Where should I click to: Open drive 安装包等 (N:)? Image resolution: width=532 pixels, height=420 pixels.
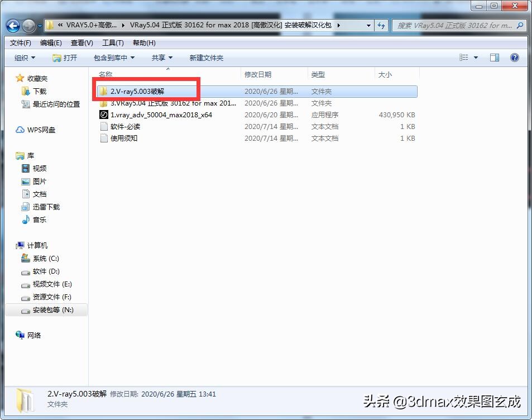pyautogui.click(x=47, y=310)
